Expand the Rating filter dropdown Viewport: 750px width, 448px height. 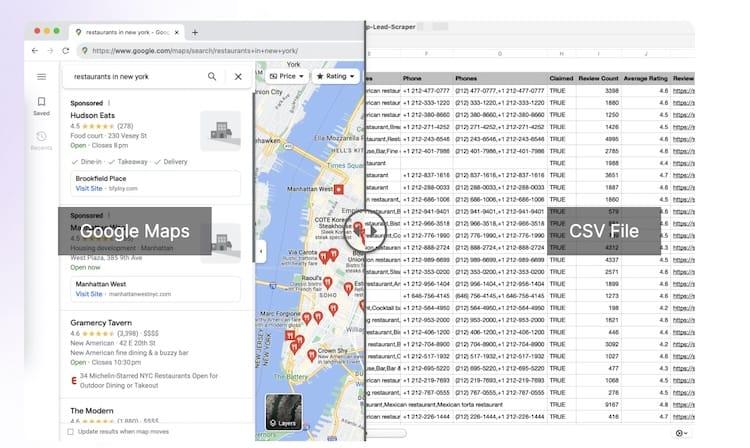pos(336,76)
